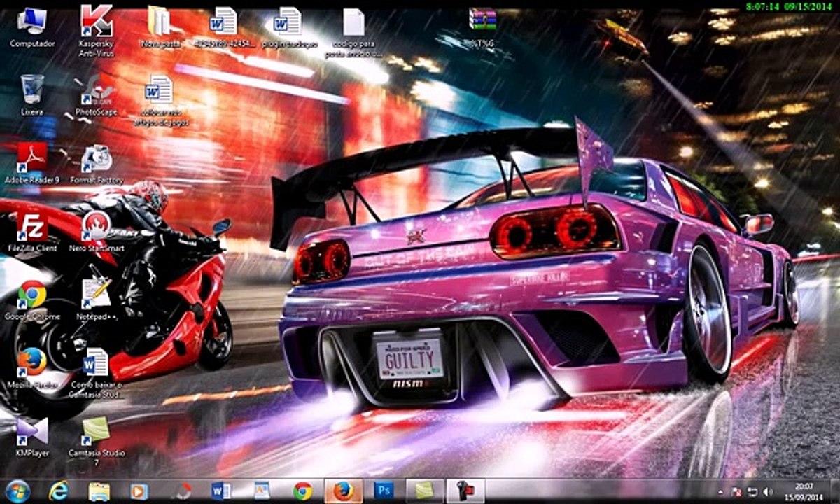Open the Adobe Reader 9 shortcut
The image size is (840, 504).
(32, 163)
